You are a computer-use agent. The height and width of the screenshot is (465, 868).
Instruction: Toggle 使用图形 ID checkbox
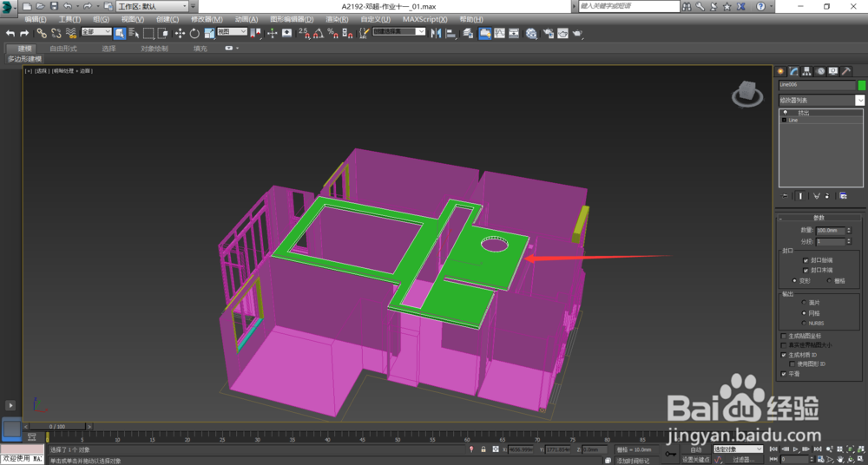792,363
